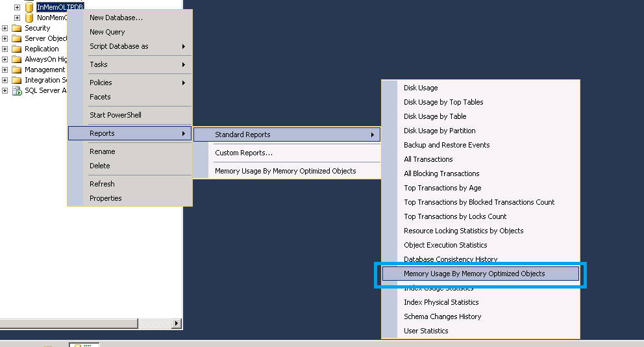Open the Tasks submenu
Screen dimensions: 644x347
(137, 64)
